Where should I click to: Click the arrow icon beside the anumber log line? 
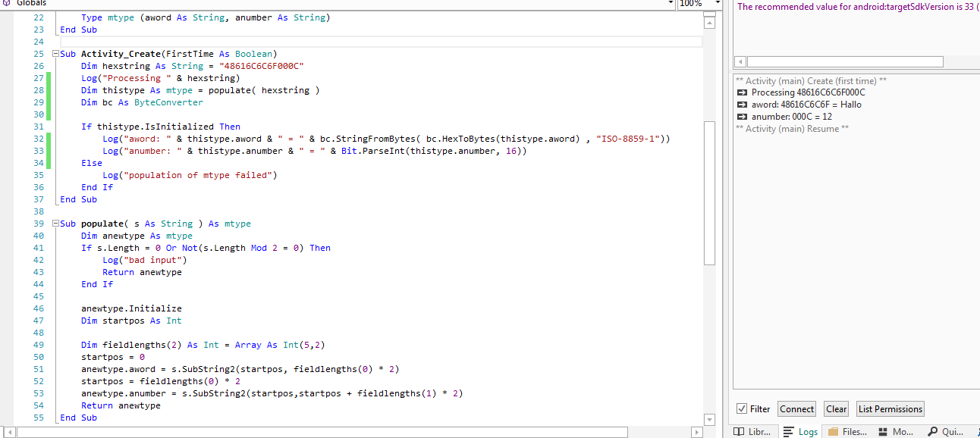742,117
